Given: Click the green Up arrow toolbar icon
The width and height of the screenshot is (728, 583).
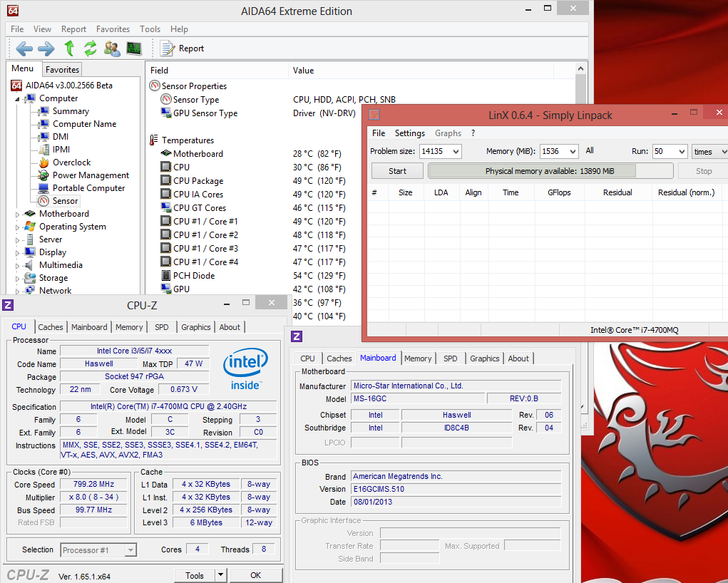Looking at the screenshot, I should pos(69,48).
